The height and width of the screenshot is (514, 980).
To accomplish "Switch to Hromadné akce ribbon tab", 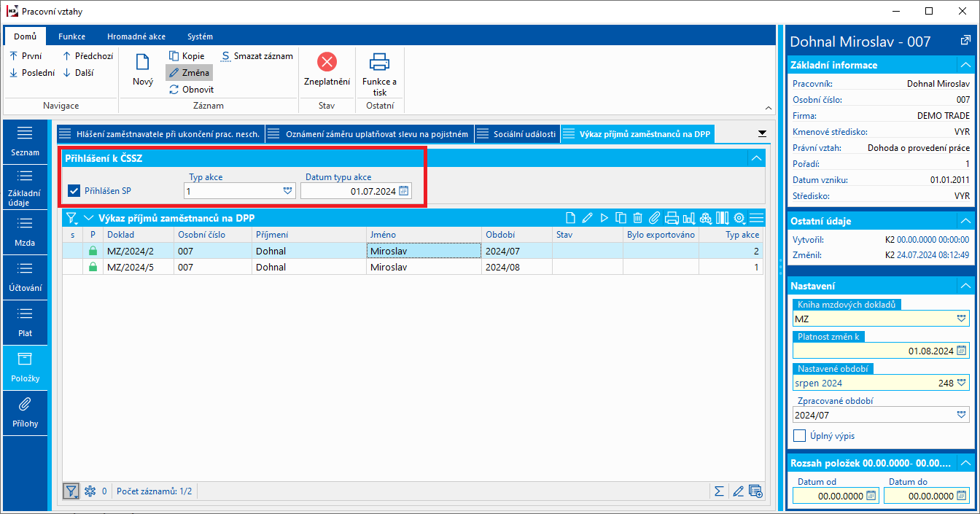I will point(136,36).
